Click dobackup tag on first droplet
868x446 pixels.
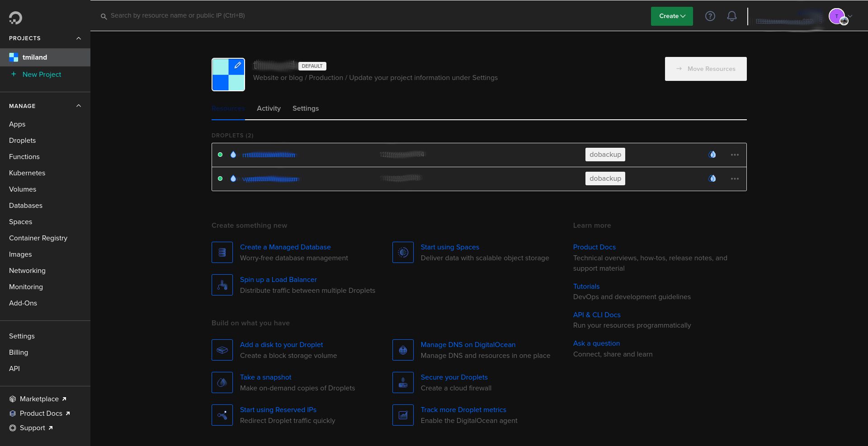[x=605, y=155]
